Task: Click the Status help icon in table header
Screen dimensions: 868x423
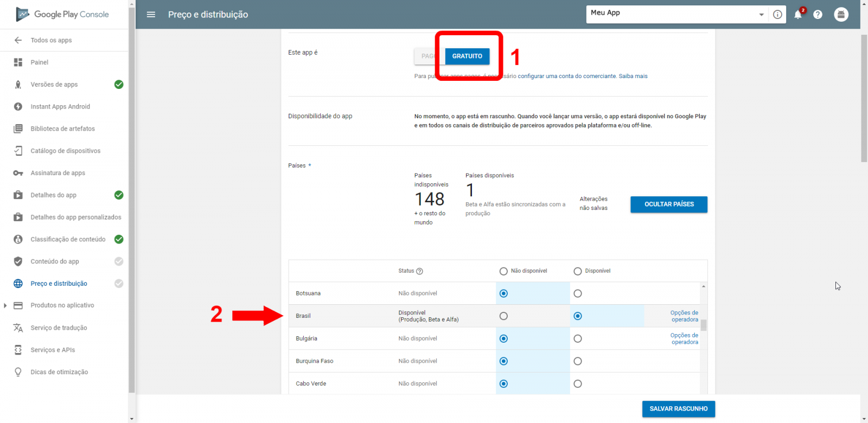Action: (x=419, y=271)
